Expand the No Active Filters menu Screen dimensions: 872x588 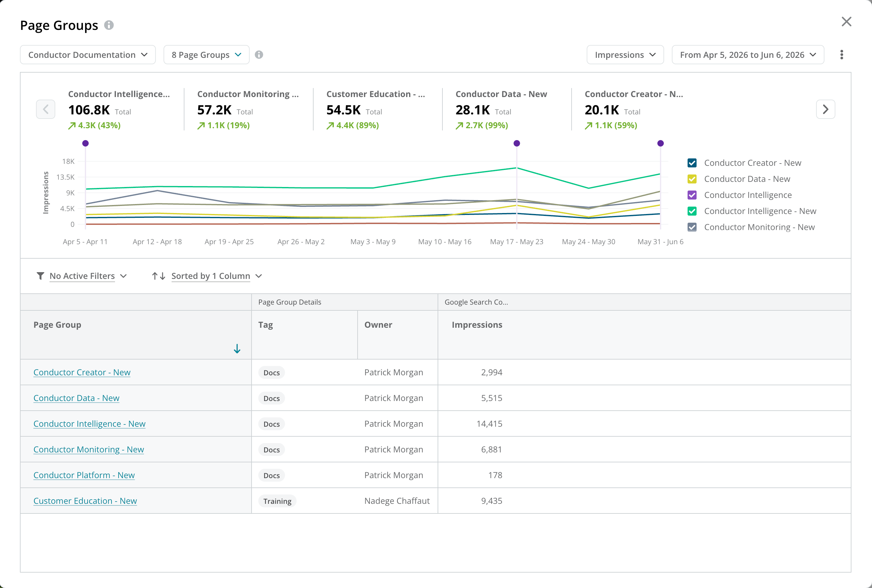click(88, 276)
